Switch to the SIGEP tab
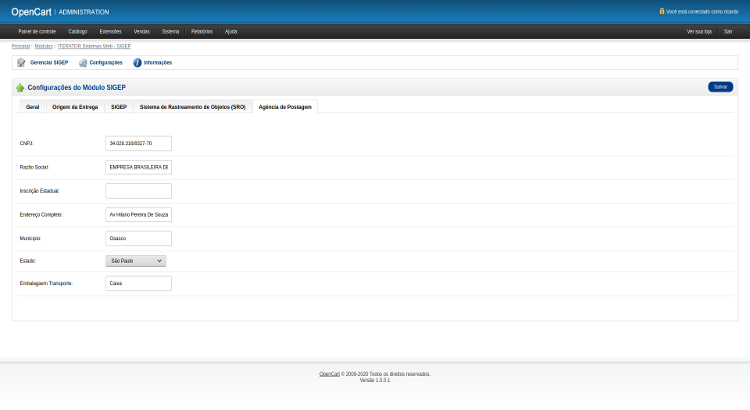 (x=119, y=107)
